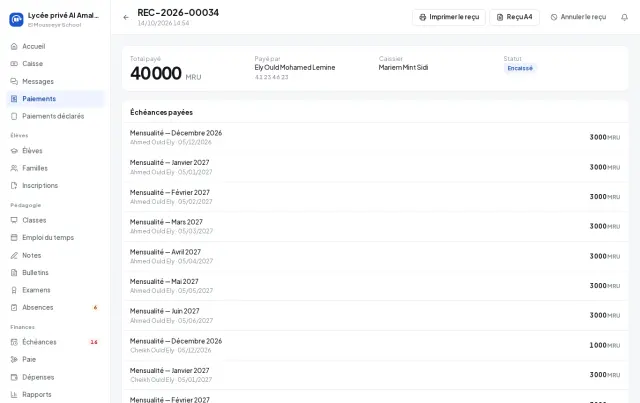This screenshot has width=640, height=403.
Task: Click the Dépenses wallet icon
Action: pos(14,377)
